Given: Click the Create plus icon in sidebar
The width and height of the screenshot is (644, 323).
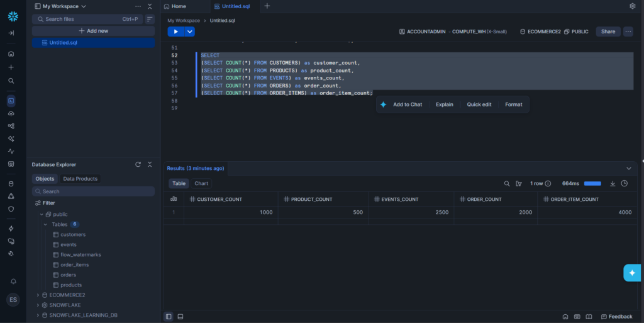Looking at the screenshot, I should coord(11,67).
